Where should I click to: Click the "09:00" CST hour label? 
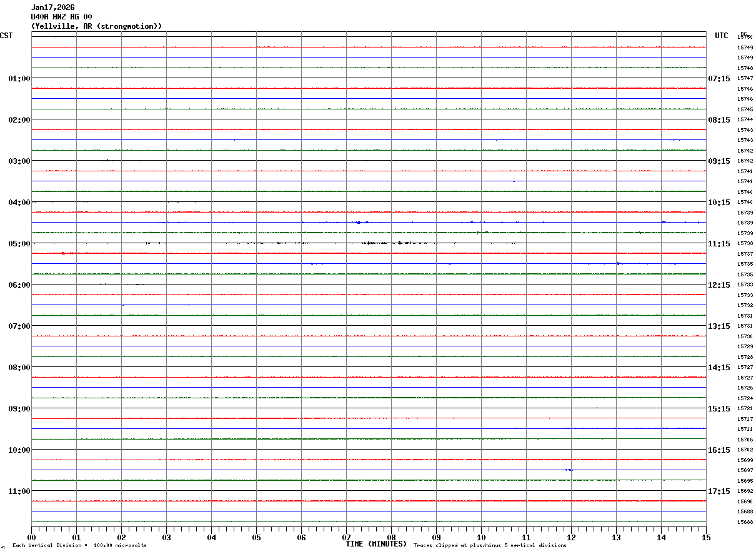point(19,409)
